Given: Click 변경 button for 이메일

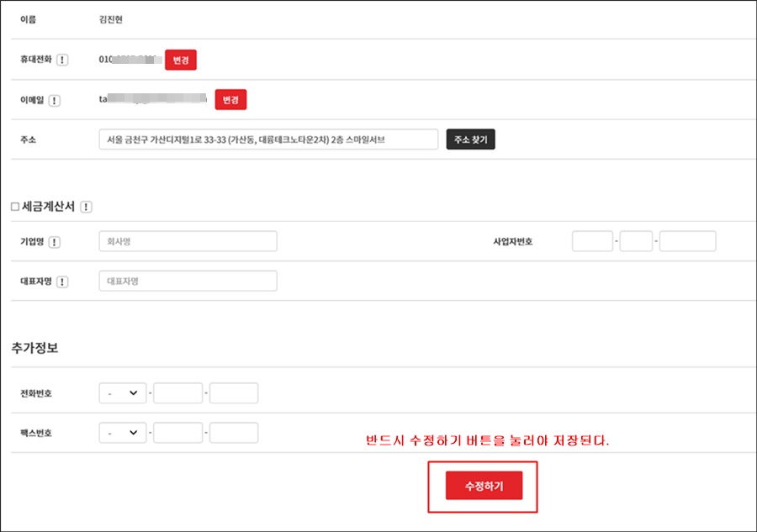Looking at the screenshot, I should [230, 99].
